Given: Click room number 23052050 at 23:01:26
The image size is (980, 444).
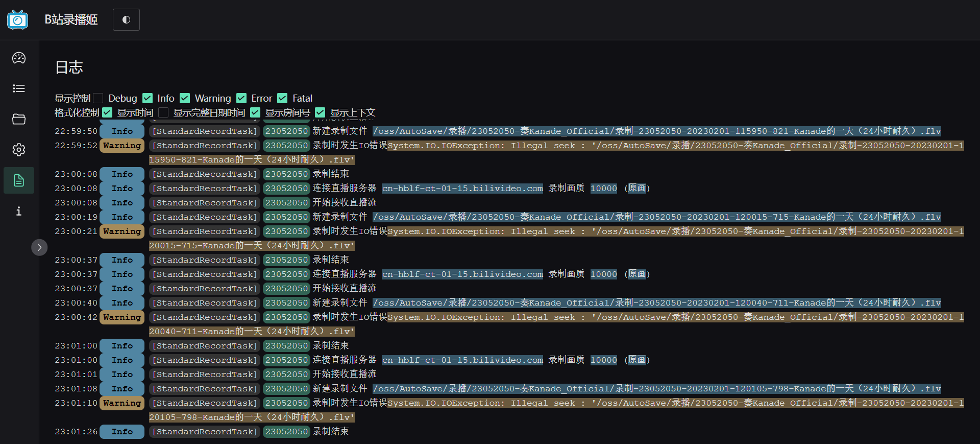Looking at the screenshot, I should 286,432.
